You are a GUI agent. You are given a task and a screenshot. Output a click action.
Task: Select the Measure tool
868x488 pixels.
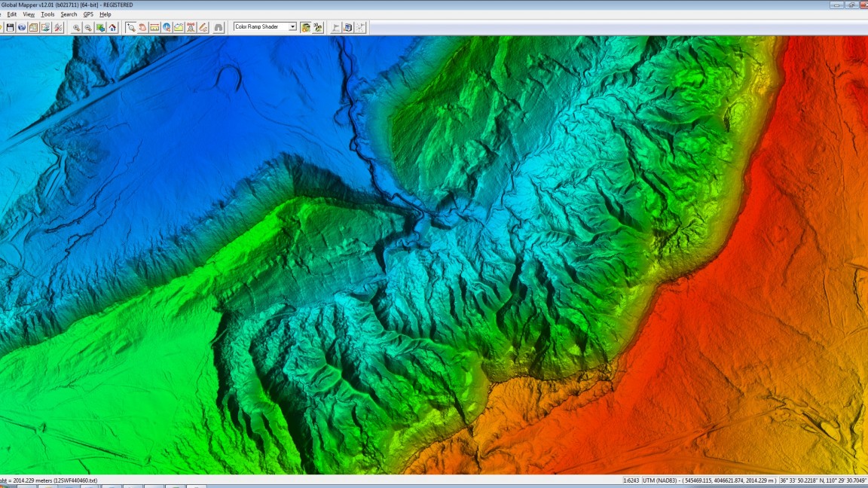click(x=154, y=27)
